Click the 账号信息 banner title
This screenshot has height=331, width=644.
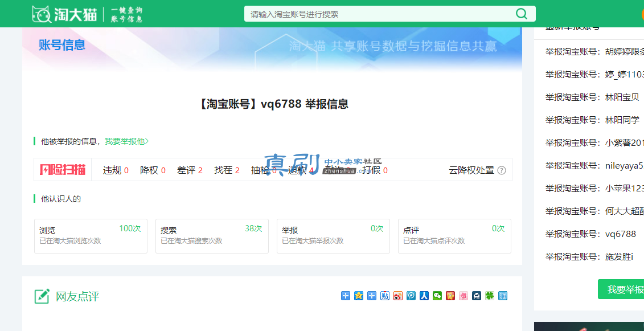[x=62, y=45]
